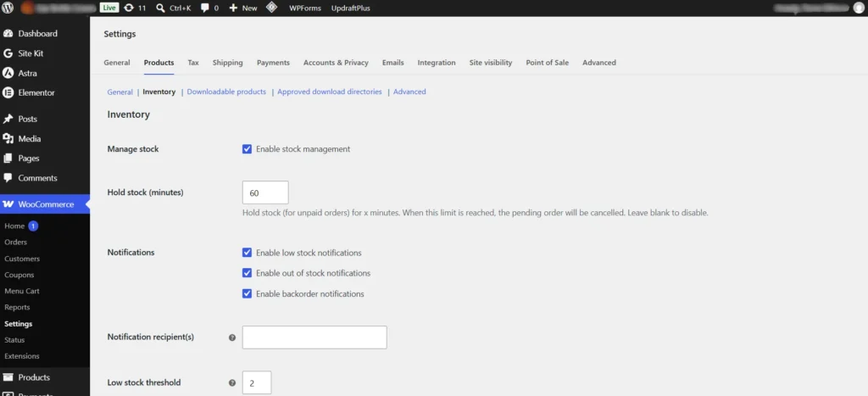Open Approved download directories link
Image resolution: width=868 pixels, height=396 pixels.
click(330, 92)
